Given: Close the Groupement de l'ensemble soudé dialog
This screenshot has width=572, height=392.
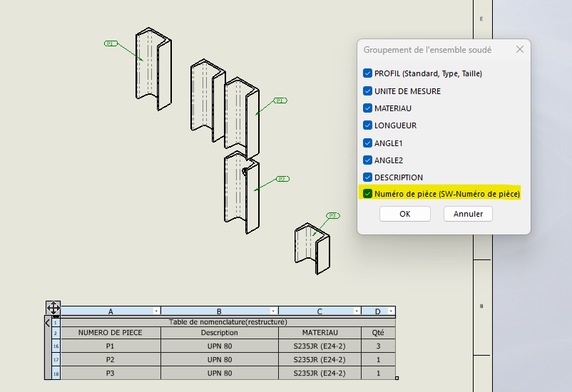Looking at the screenshot, I should 519,50.
